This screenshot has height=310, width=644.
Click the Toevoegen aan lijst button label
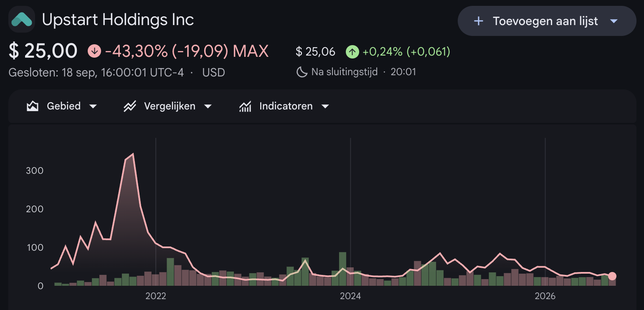[545, 21]
